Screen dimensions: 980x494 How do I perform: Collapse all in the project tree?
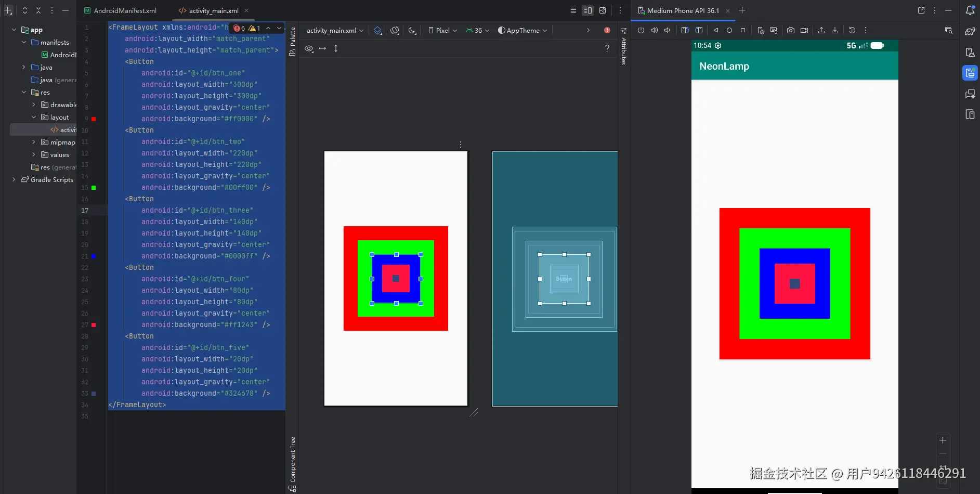coord(38,10)
